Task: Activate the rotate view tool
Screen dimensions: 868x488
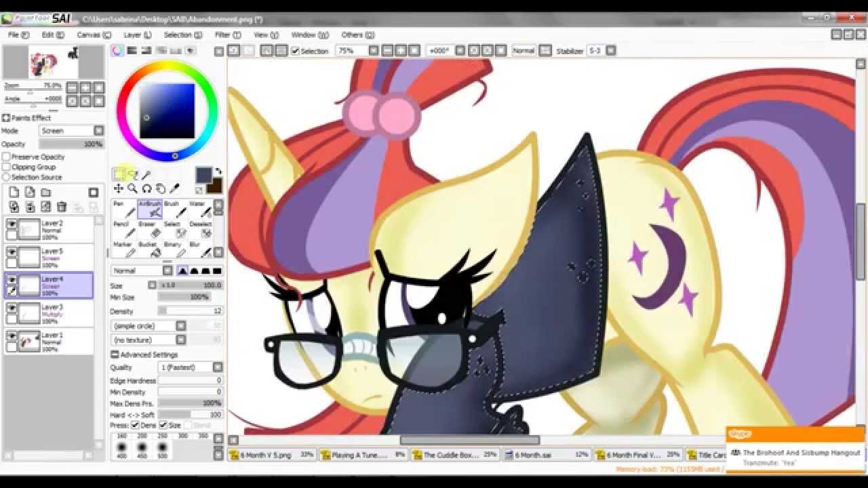Action: pos(146,188)
